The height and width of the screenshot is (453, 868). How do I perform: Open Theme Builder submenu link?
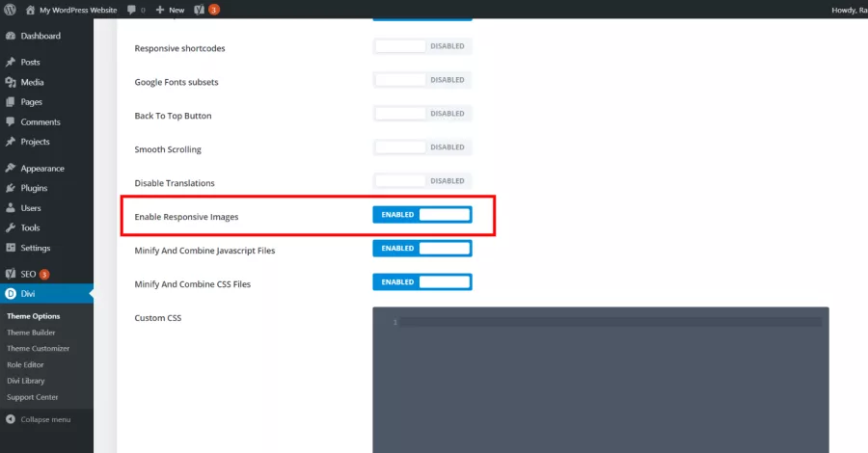point(31,333)
